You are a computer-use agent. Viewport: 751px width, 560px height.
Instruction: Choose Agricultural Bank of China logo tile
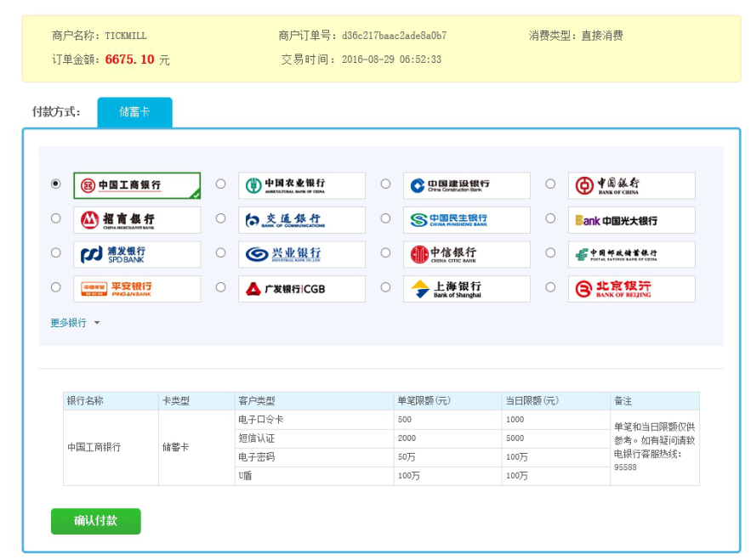pos(302,185)
